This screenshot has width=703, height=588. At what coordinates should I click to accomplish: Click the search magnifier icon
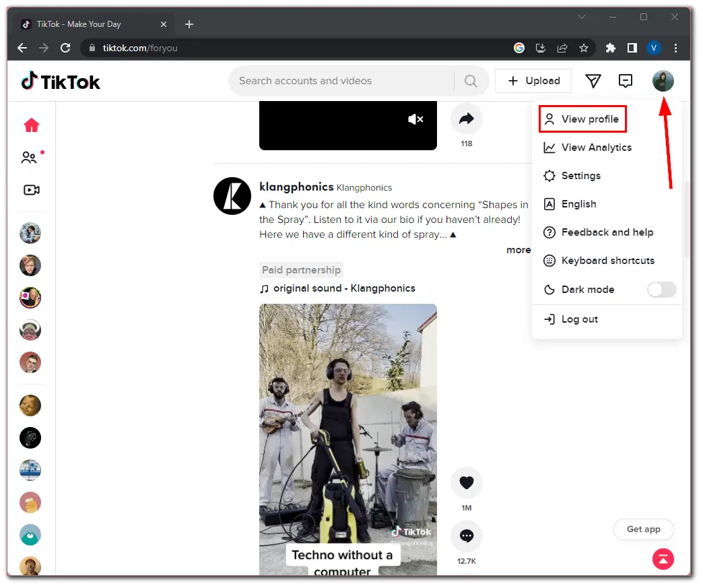[470, 81]
